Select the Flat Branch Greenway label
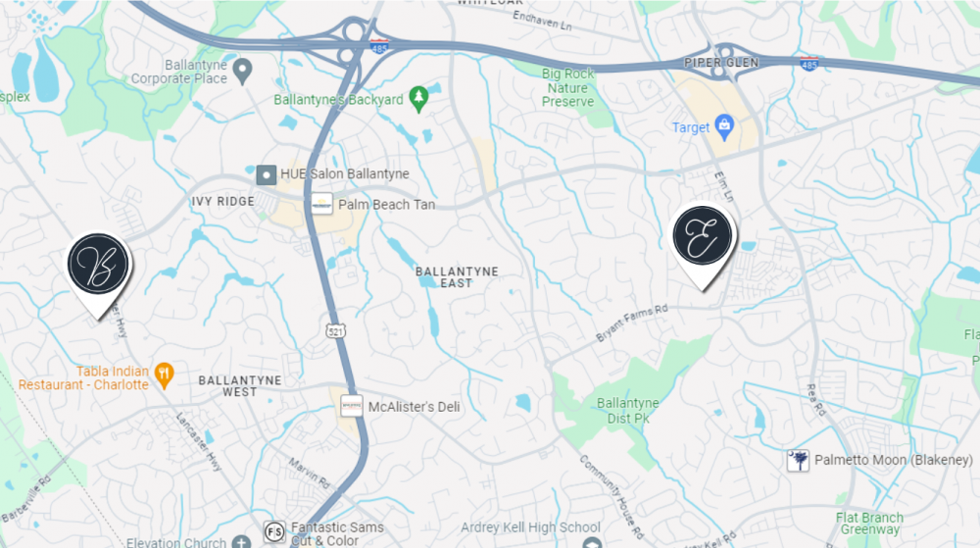980x548 pixels. [x=869, y=523]
